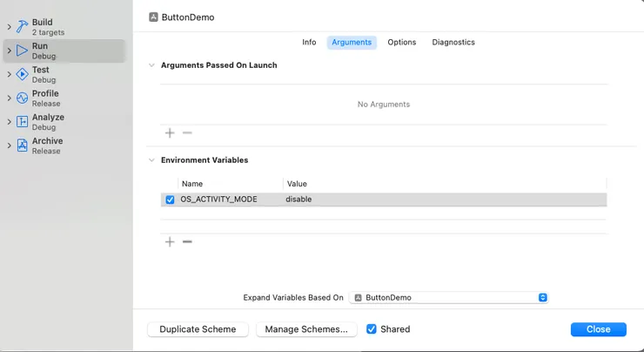Uncheck the OS_ACTIVITY_MODE variable checkbox
Viewport: 644px width, 352px height.
[170, 200]
